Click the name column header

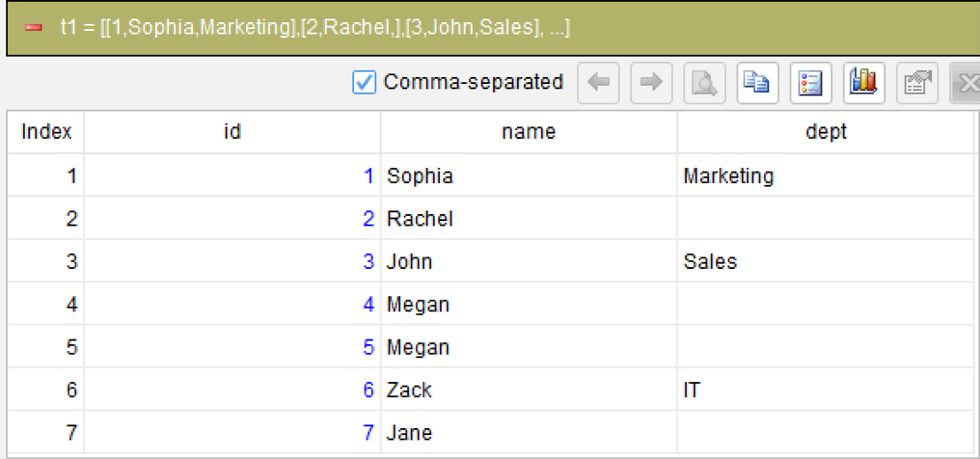(529, 132)
